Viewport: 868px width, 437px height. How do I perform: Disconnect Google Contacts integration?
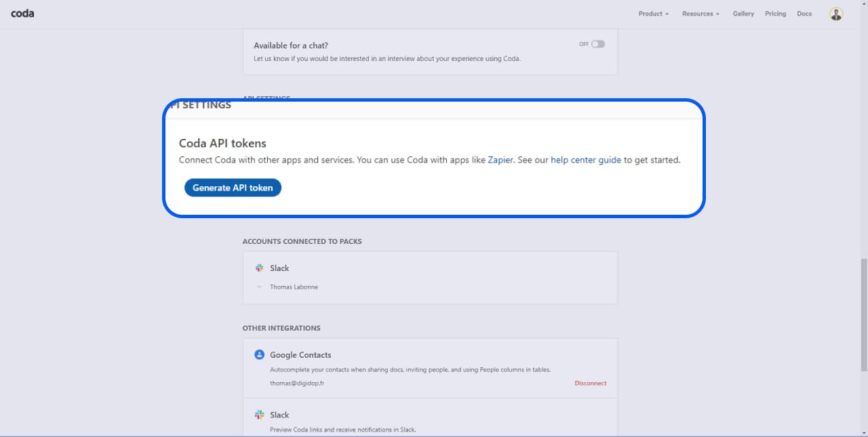click(x=591, y=383)
